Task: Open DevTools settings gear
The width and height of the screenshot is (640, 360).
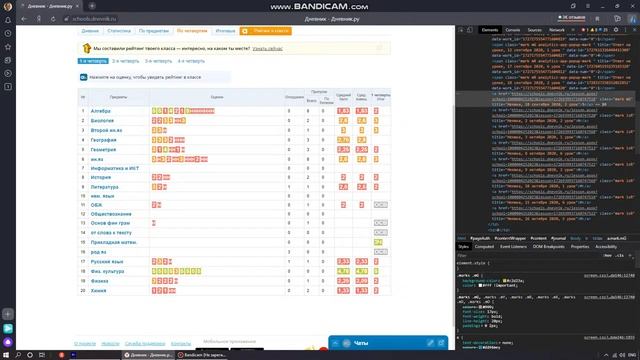Action: point(616,30)
